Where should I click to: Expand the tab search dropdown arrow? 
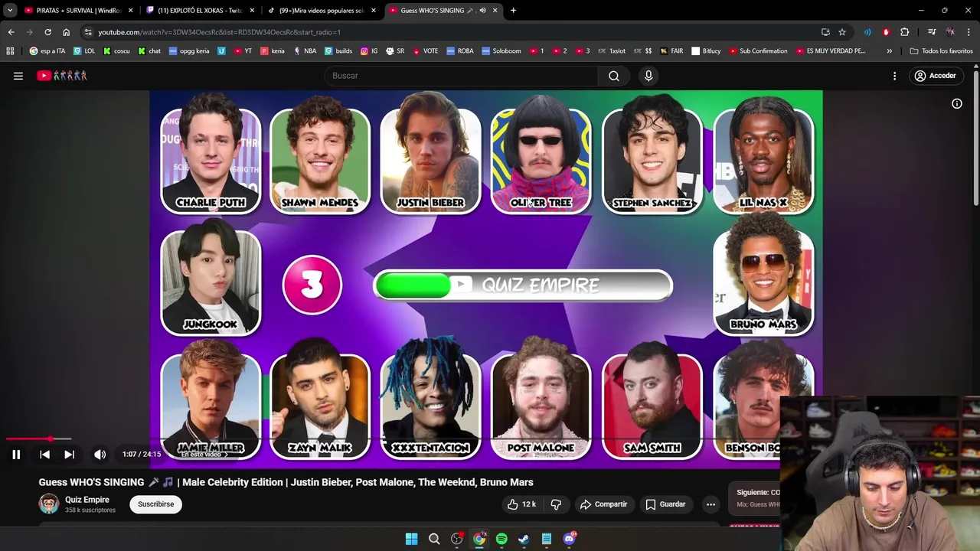point(10,11)
